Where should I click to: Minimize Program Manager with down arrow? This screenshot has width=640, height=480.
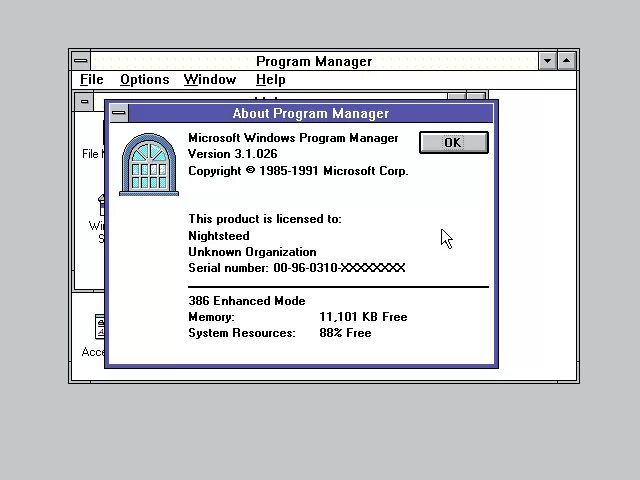point(547,61)
